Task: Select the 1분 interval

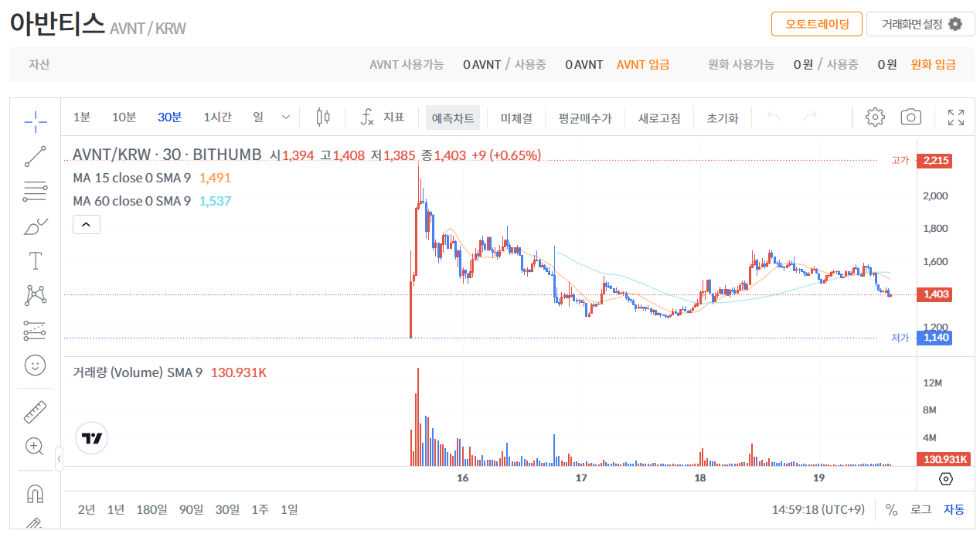Action: tap(82, 117)
